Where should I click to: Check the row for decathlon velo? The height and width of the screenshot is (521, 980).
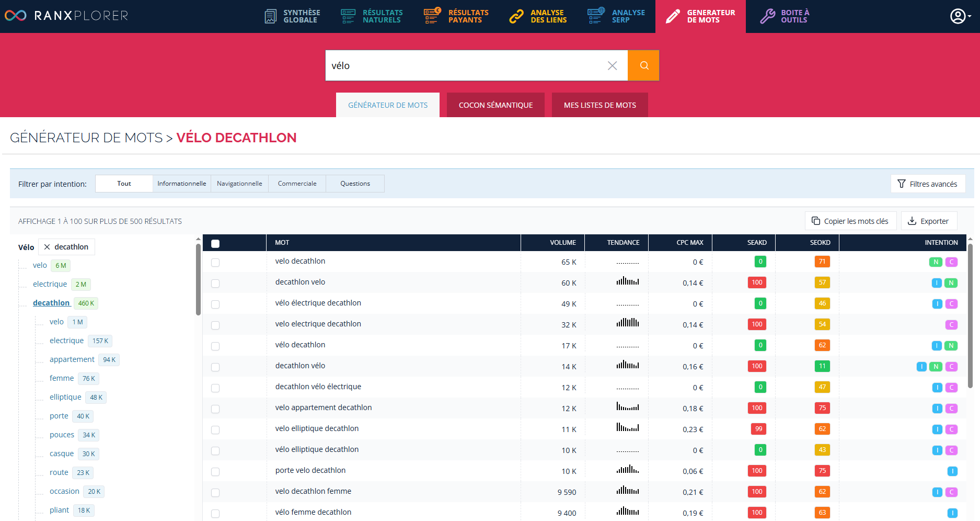point(215,283)
